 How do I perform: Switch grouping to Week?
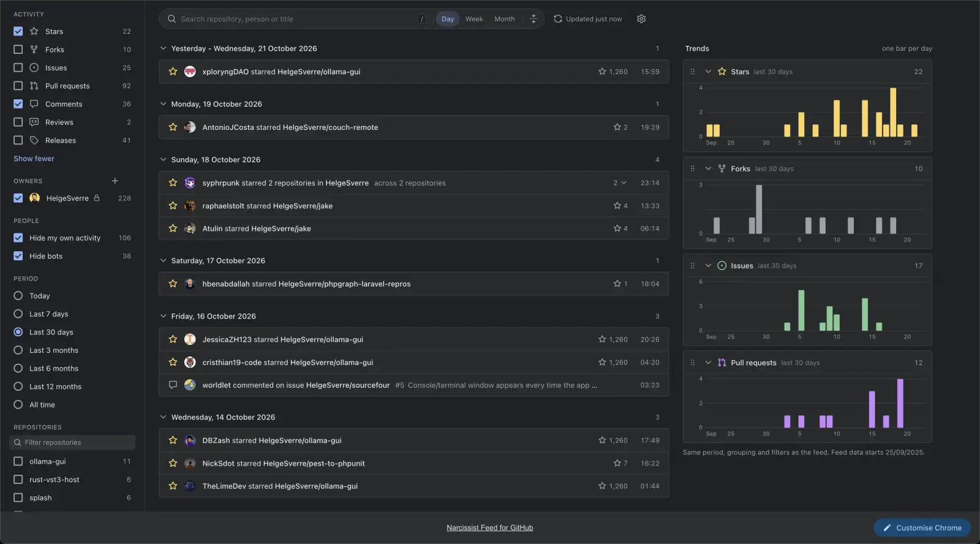pos(474,19)
